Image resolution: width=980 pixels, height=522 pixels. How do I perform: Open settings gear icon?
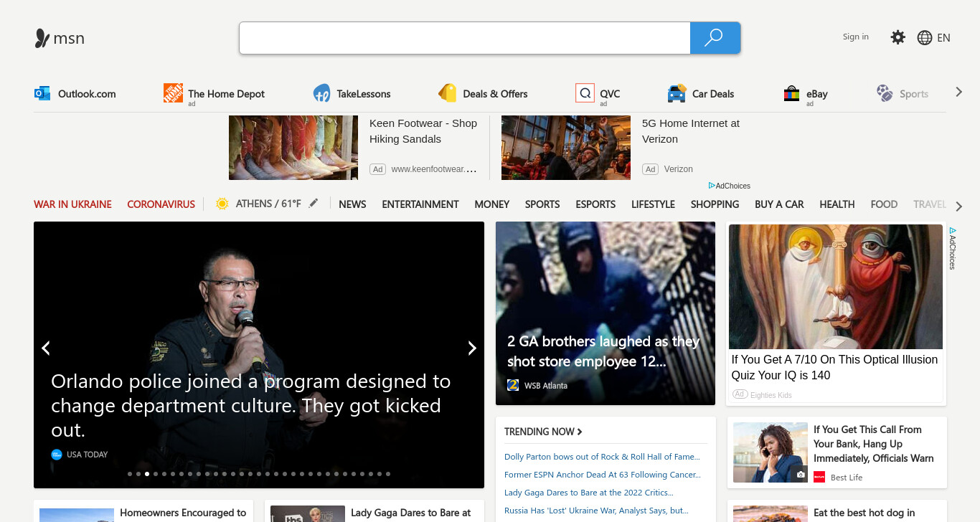pyautogui.click(x=897, y=37)
